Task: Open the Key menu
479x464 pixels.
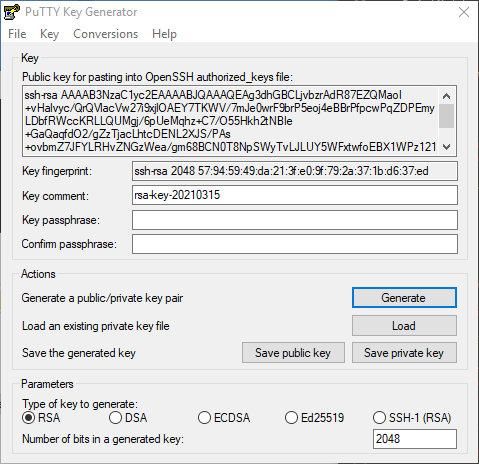Action: point(49,34)
